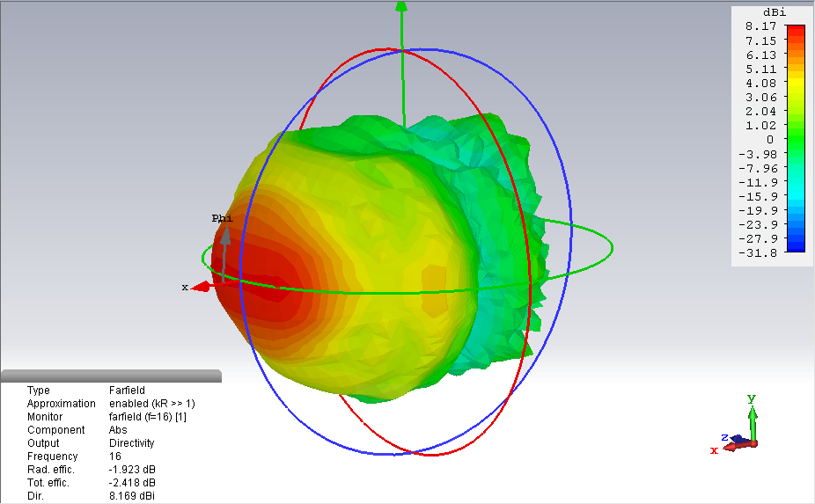Image resolution: width=815 pixels, height=504 pixels.
Task: Click the Directivity output value
Action: 131,443
